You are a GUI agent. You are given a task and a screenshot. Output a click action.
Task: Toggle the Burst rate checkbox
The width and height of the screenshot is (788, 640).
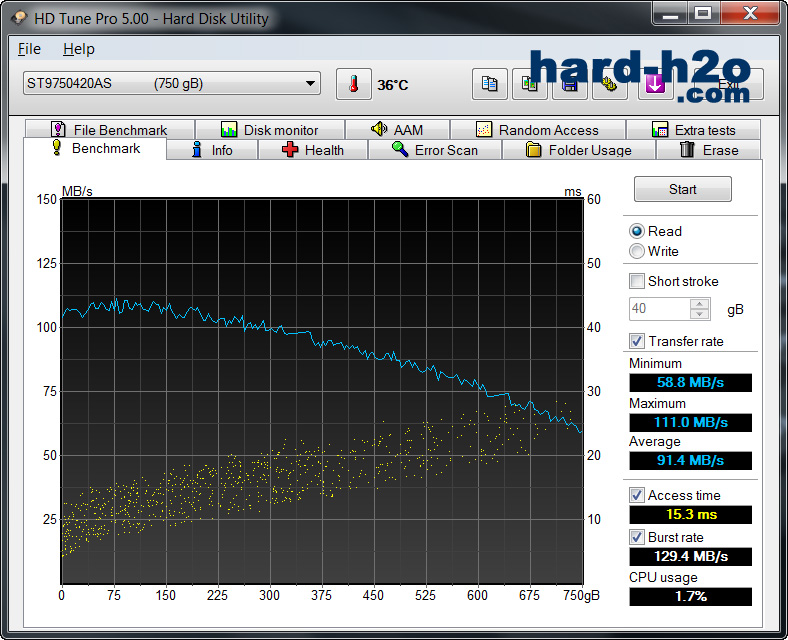[637, 537]
